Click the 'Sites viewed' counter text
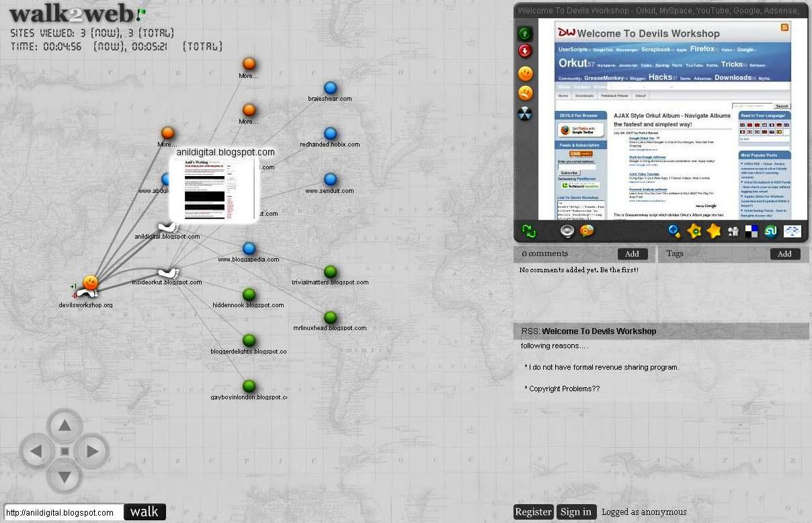The width and height of the screenshot is (812, 523). tap(92, 33)
